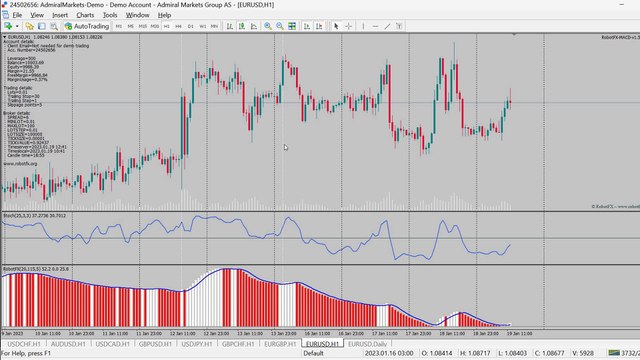Switch to EURGBP.H1 chart tab

pos(280,344)
